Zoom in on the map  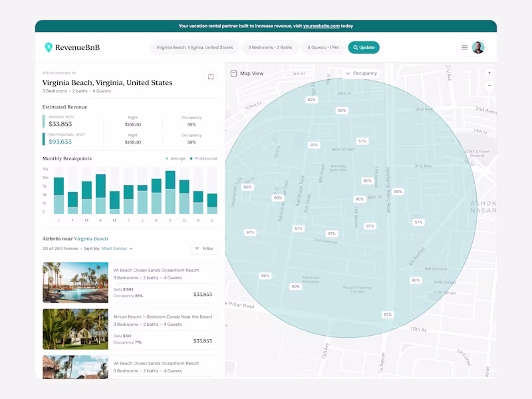[489, 73]
